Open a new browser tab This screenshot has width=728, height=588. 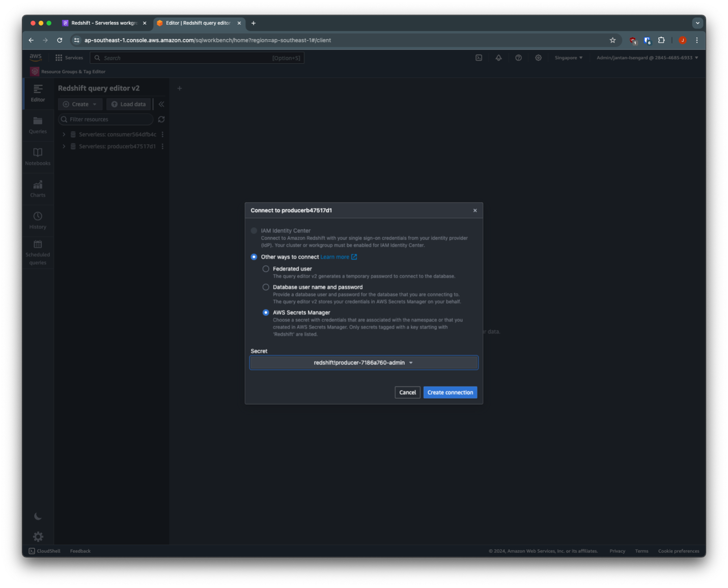254,23
